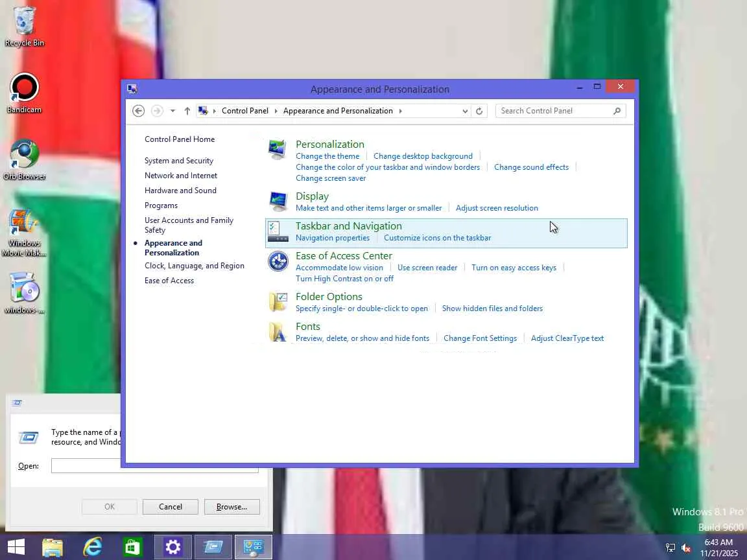Click the taskbar clock showing 6:43 AM

click(718, 542)
